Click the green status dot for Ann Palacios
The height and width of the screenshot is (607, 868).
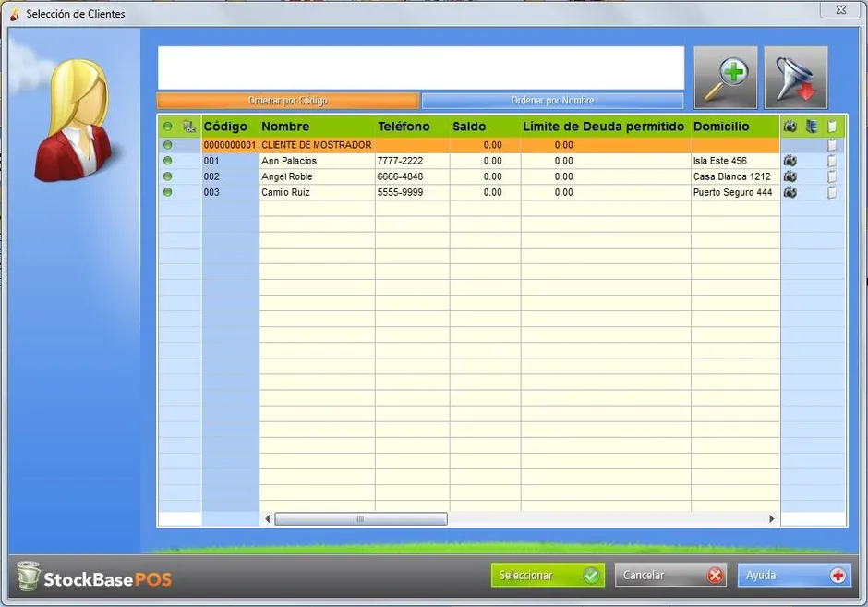[168, 161]
